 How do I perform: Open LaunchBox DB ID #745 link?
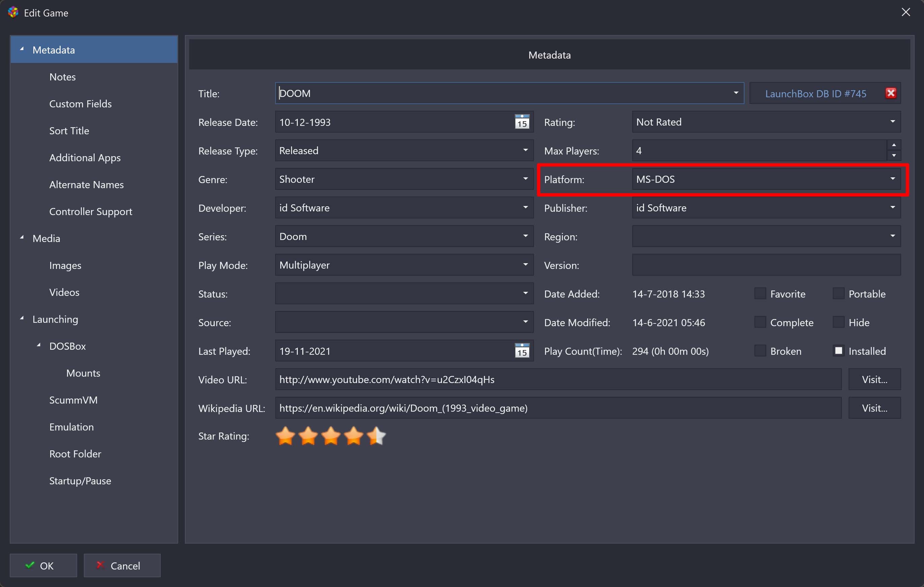click(816, 94)
